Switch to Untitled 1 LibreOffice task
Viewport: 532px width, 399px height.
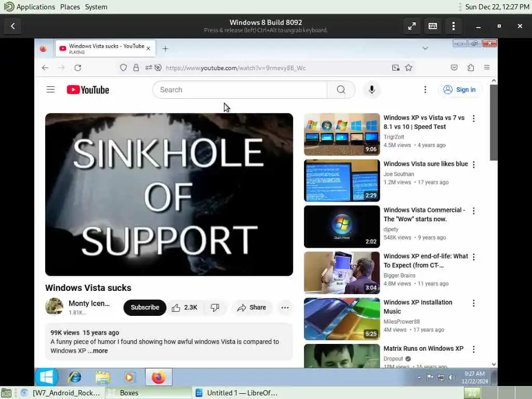[x=236, y=393]
